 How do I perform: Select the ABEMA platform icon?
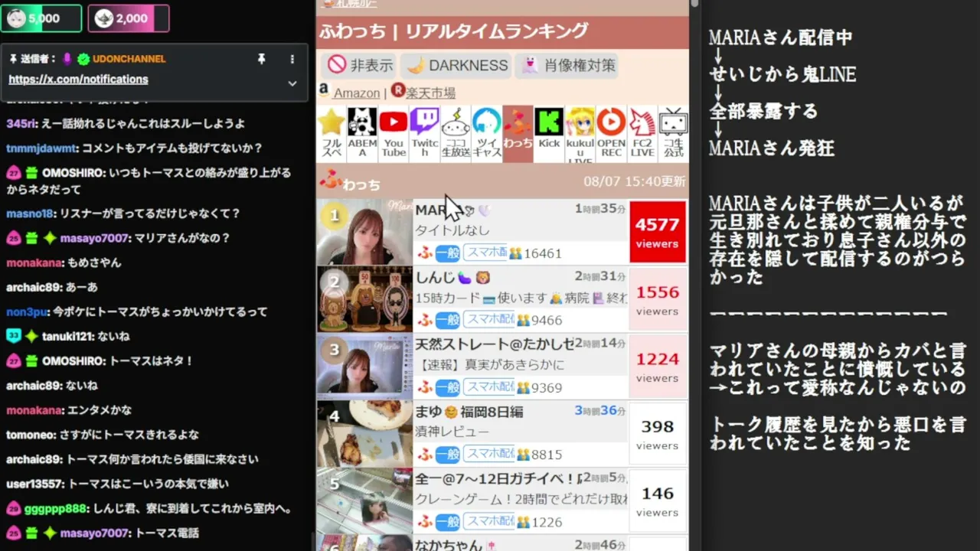click(362, 134)
